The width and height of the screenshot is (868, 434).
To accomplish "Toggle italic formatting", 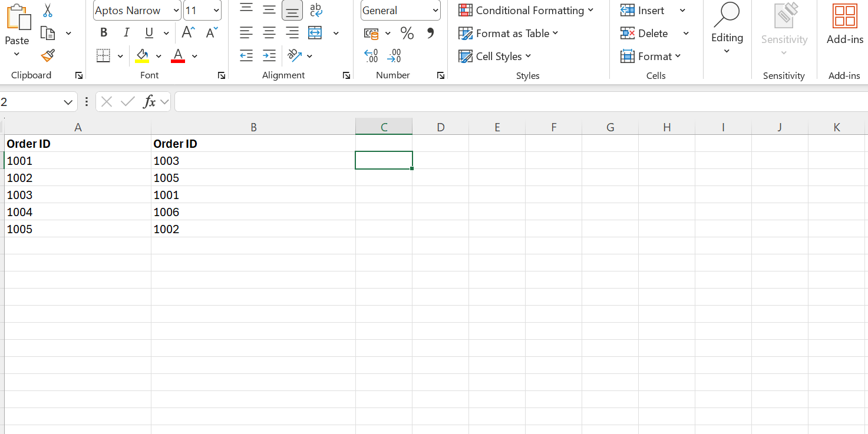I will (x=126, y=32).
